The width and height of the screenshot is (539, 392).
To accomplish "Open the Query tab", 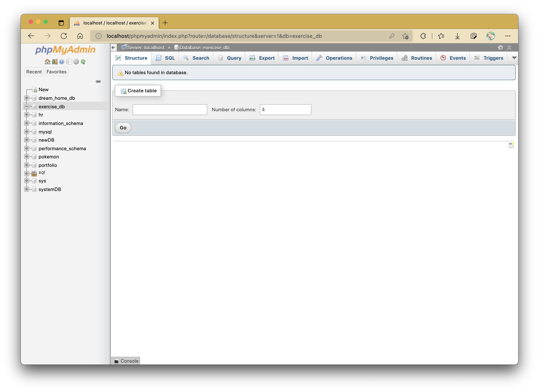I will pos(229,58).
